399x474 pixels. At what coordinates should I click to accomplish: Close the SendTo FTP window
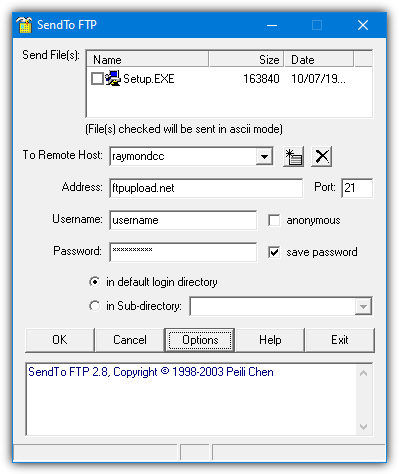point(363,25)
